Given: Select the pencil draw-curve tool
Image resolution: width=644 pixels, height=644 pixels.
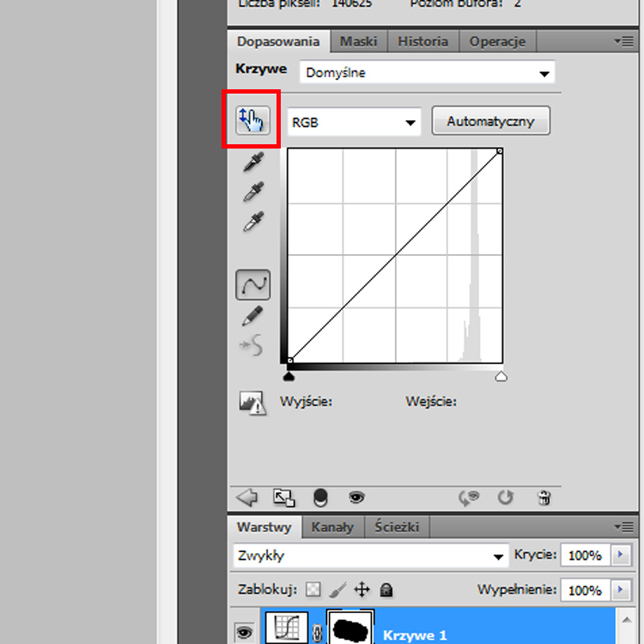Looking at the screenshot, I should click(252, 316).
